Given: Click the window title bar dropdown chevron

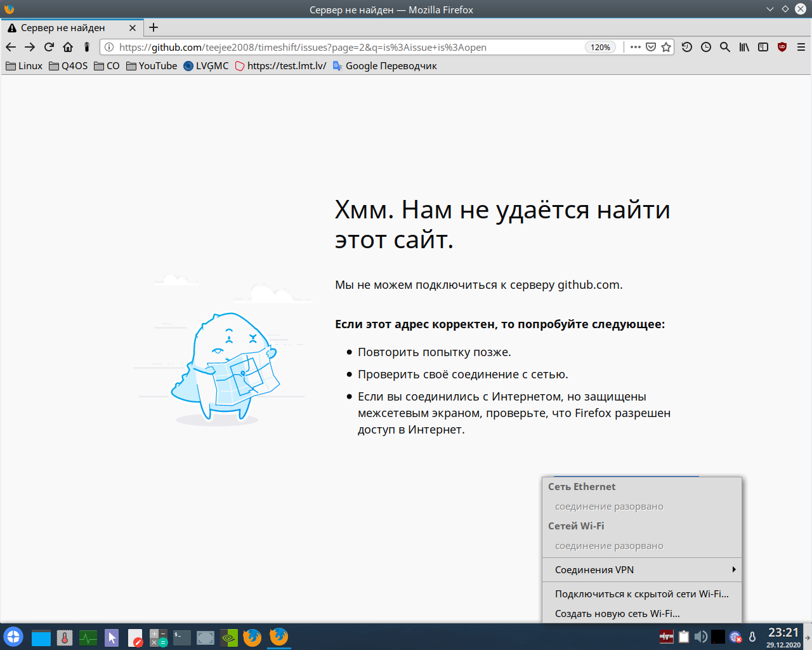Looking at the screenshot, I should (770, 9).
